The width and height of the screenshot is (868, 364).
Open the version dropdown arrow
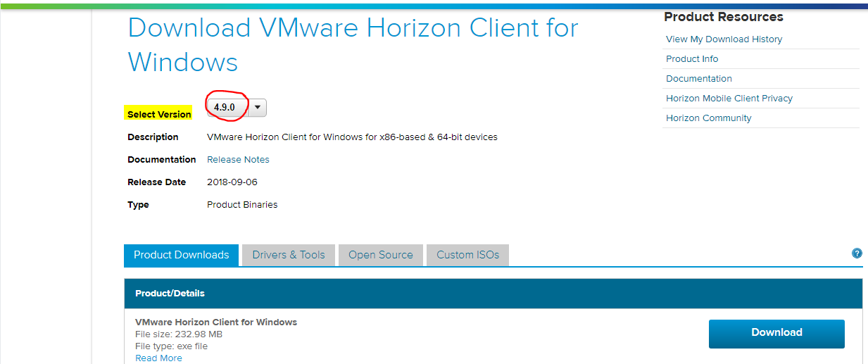(x=258, y=108)
